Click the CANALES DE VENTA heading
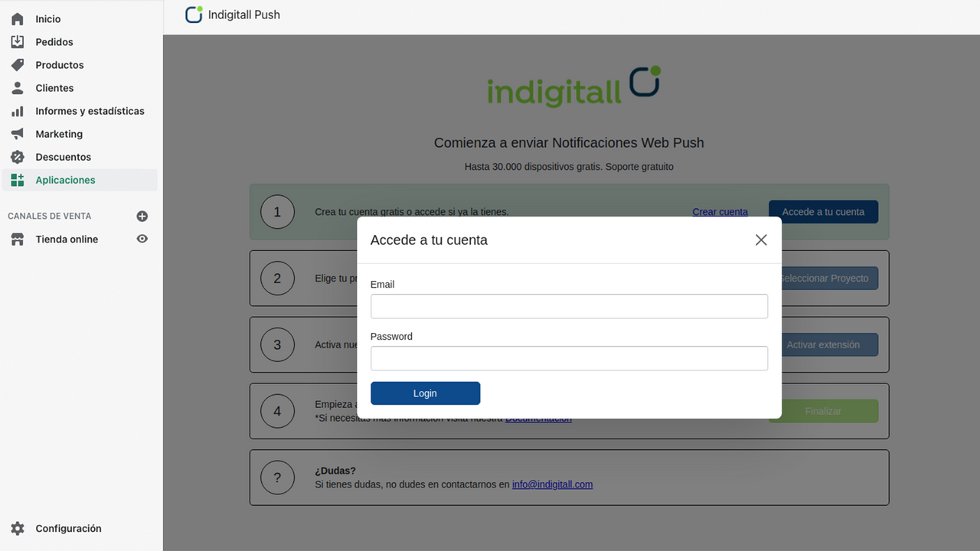This screenshot has width=980, height=551. pyautogui.click(x=49, y=217)
